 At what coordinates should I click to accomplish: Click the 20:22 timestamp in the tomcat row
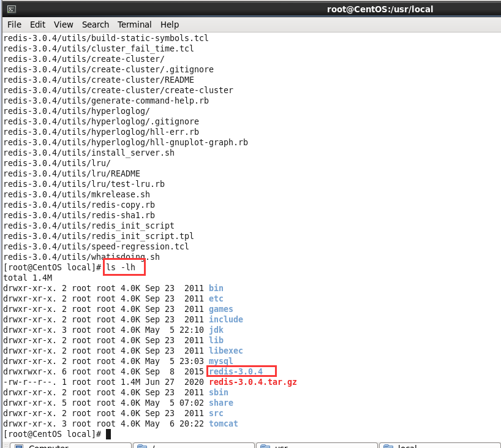(191, 423)
